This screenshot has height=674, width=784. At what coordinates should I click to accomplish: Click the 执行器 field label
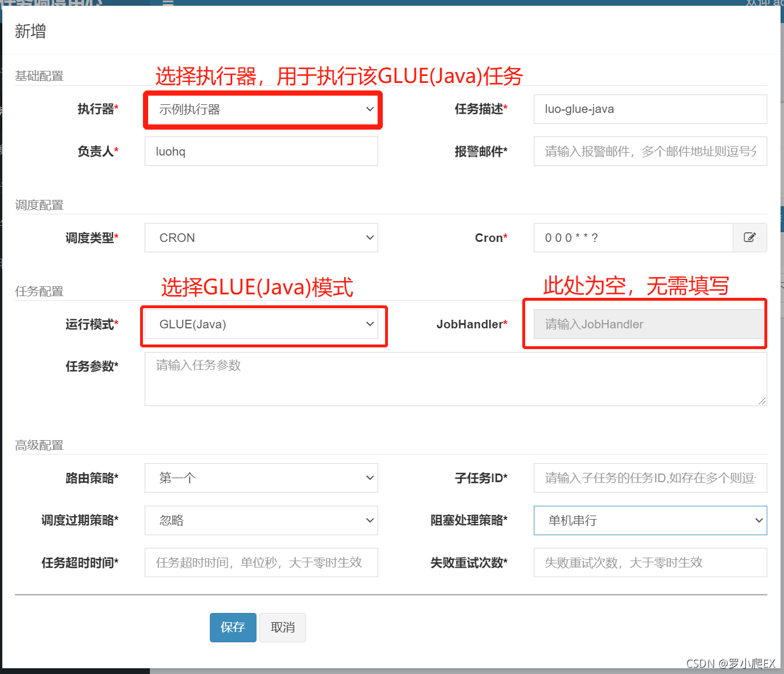point(98,109)
